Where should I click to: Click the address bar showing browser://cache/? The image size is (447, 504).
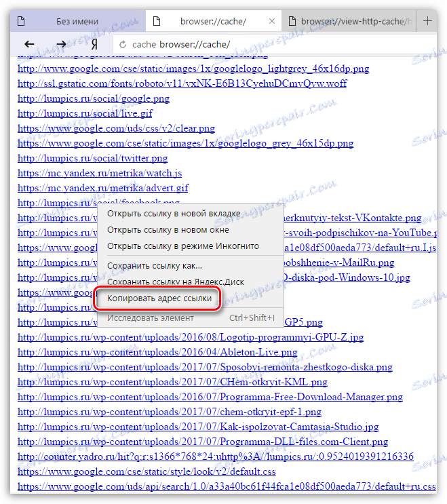point(275,44)
